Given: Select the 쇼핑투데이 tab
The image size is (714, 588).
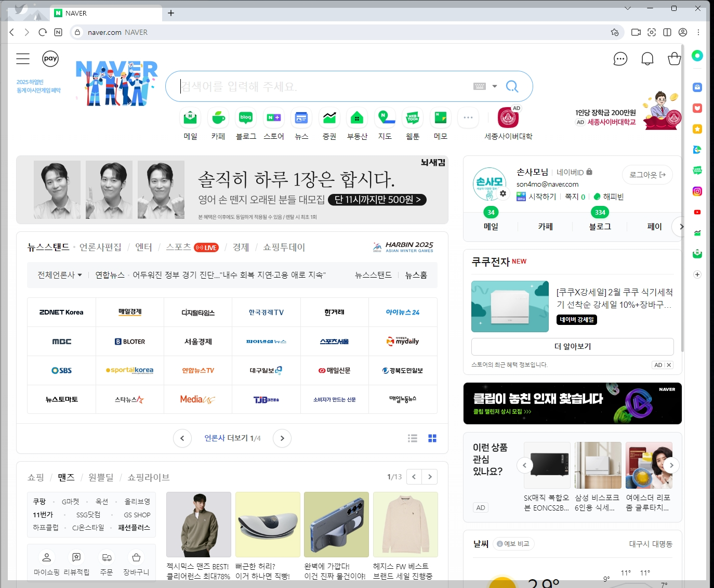Looking at the screenshot, I should click(284, 247).
